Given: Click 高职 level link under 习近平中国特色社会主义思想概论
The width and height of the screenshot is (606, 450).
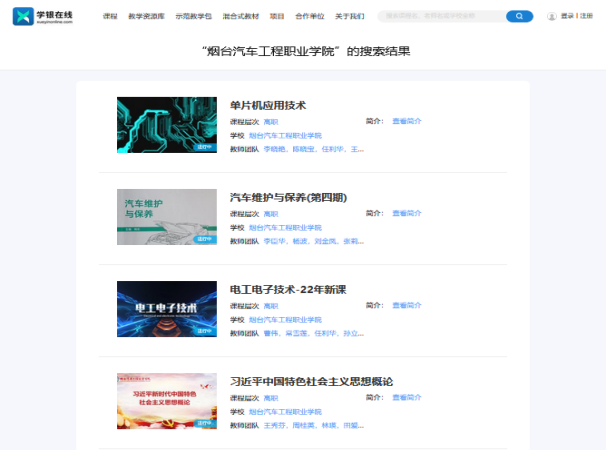Looking at the screenshot, I should coord(271,398).
